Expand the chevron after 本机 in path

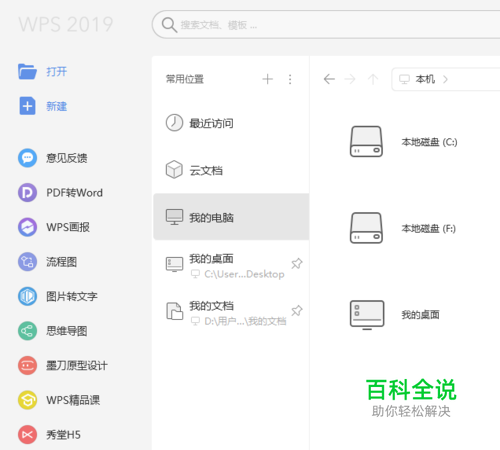445,79
